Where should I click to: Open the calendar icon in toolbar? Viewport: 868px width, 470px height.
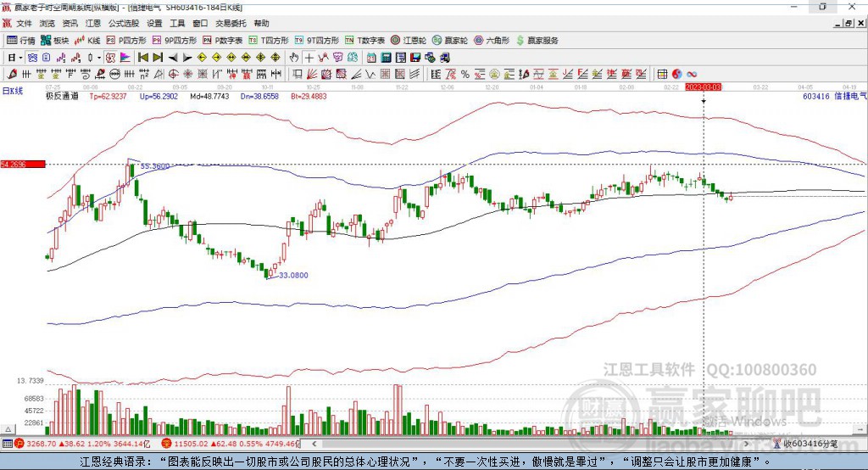pyautogui.click(x=371, y=58)
